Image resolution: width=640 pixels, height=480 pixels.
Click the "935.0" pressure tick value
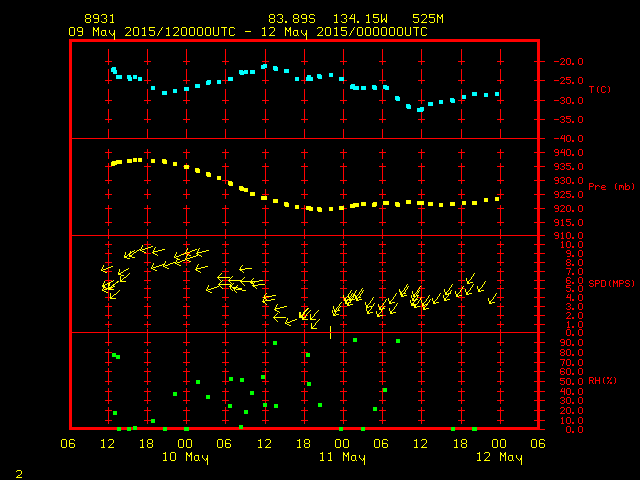tap(568, 167)
